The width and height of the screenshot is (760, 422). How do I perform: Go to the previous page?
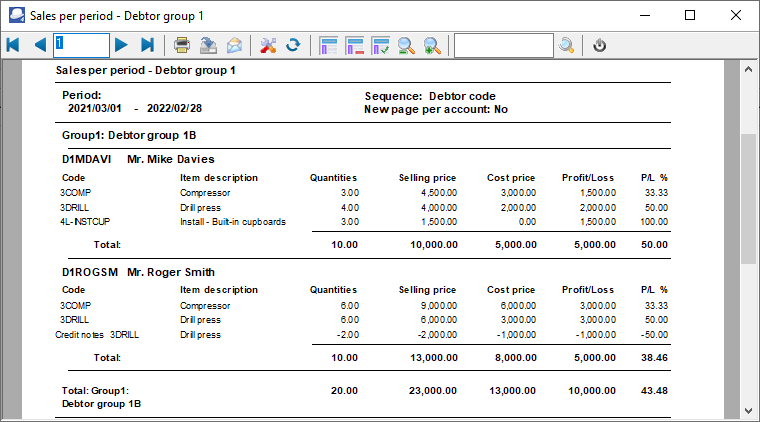[40, 45]
